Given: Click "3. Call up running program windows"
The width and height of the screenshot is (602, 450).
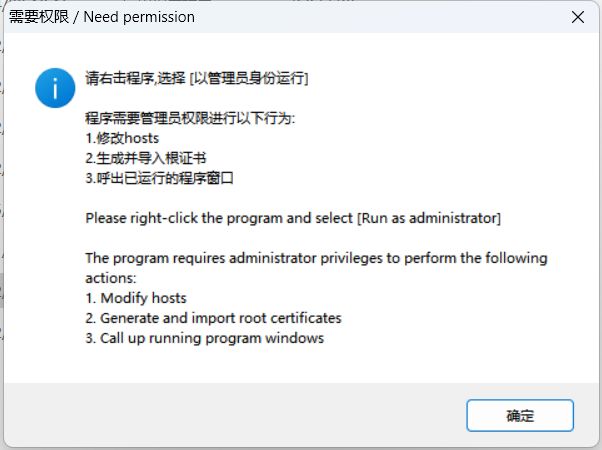Looking at the screenshot, I should (x=205, y=338).
